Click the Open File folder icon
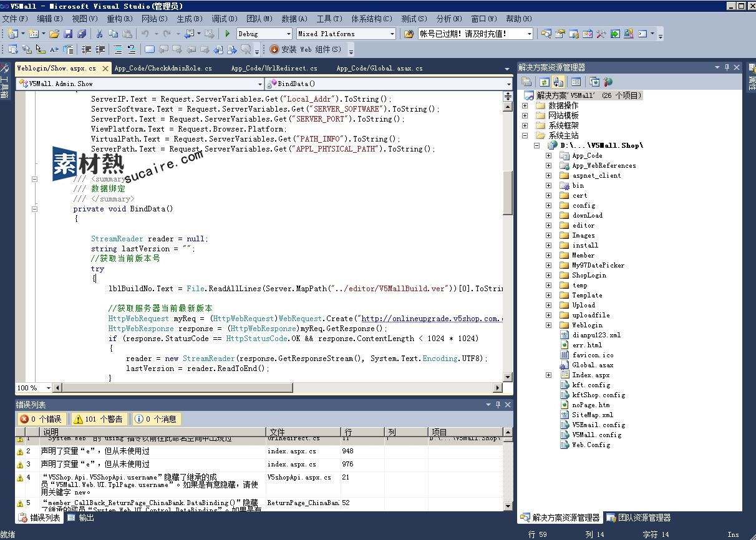Viewport: 756px width, 540px height. click(54, 34)
